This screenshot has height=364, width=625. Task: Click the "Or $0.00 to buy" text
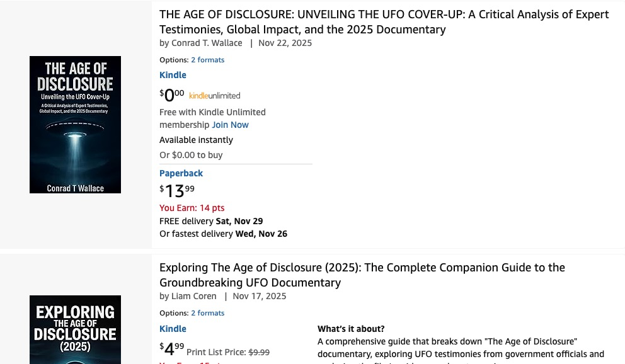pyautogui.click(x=191, y=155)
